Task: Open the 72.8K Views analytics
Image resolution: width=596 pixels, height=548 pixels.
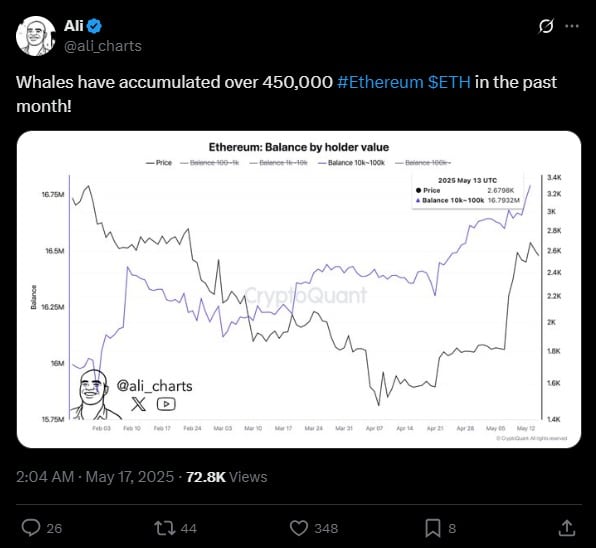Action: pyautogui.click(x=227, y=477)
